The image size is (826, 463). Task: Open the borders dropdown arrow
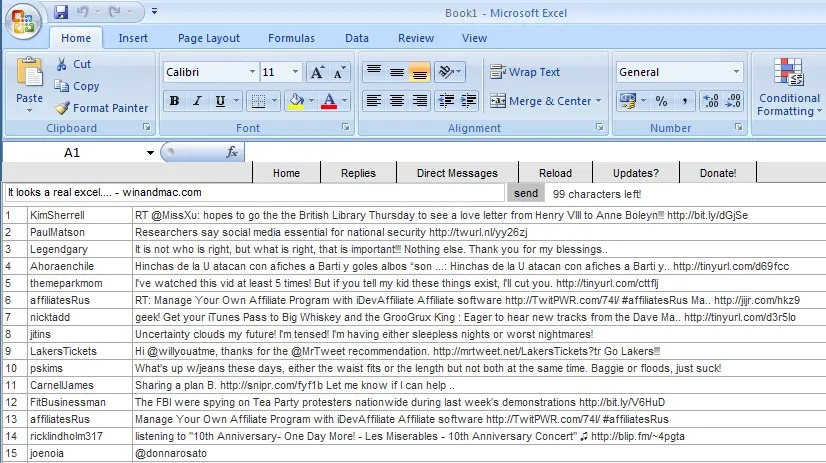click(274, 101)
